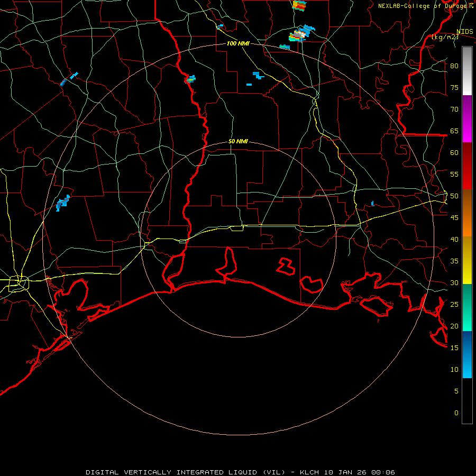Click the 75 value on the scale

tap(454, 87)
